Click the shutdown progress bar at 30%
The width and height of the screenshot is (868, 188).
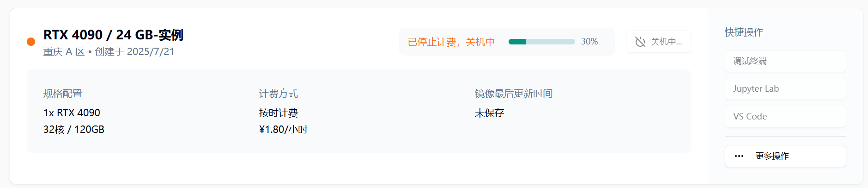541,42
